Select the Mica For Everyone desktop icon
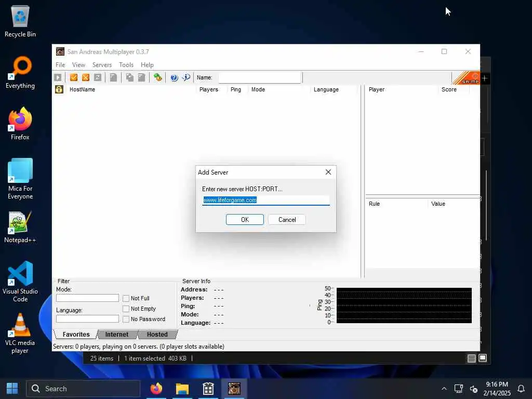This screenshot has width=532, height=399. 20,179
